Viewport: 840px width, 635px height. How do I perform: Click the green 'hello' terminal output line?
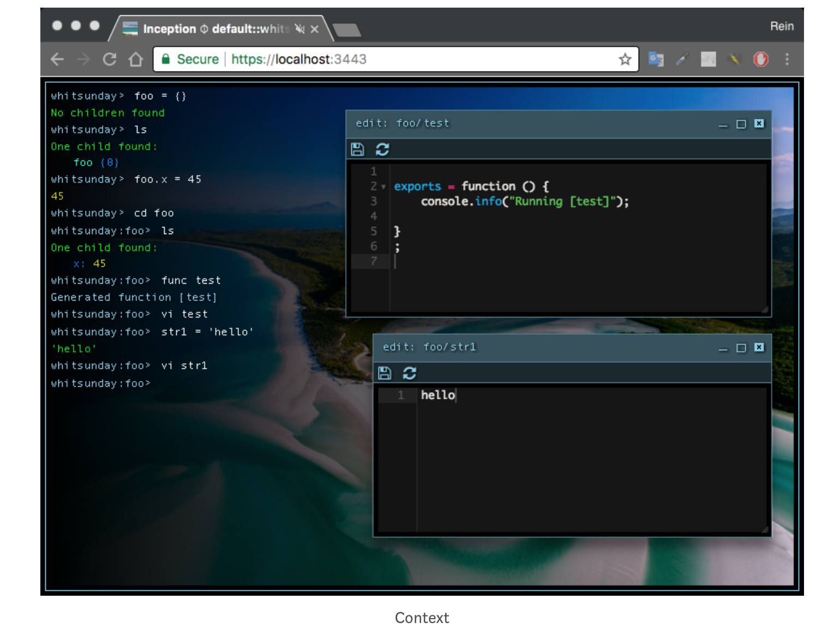click(74, 349)
